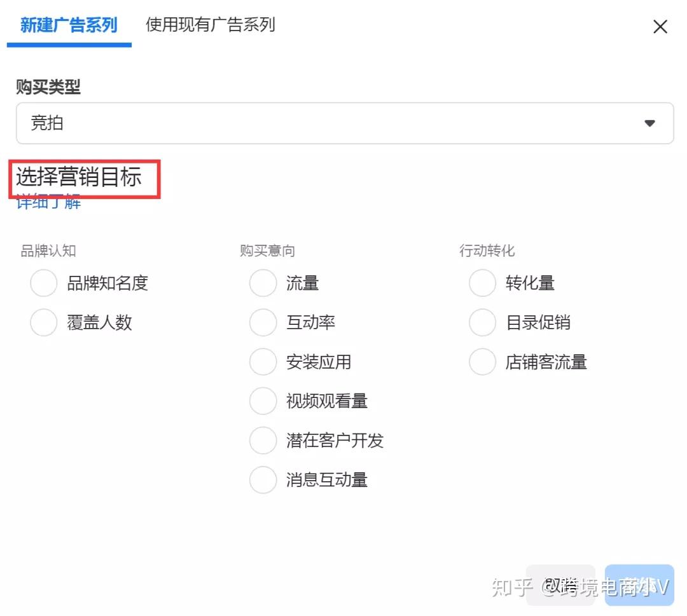The image size is (687, 616).
Task: Choose the 流量 radio option
Action: tap(263, 283)
